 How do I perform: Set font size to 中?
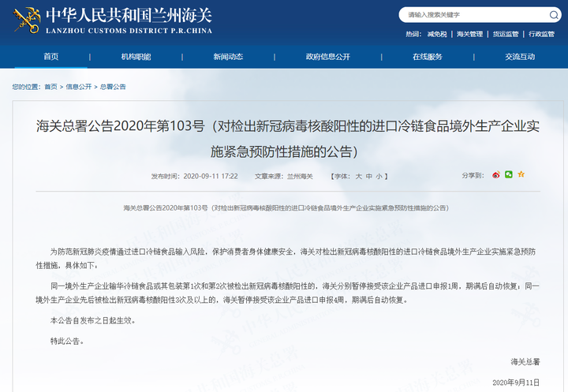[368, 177]
